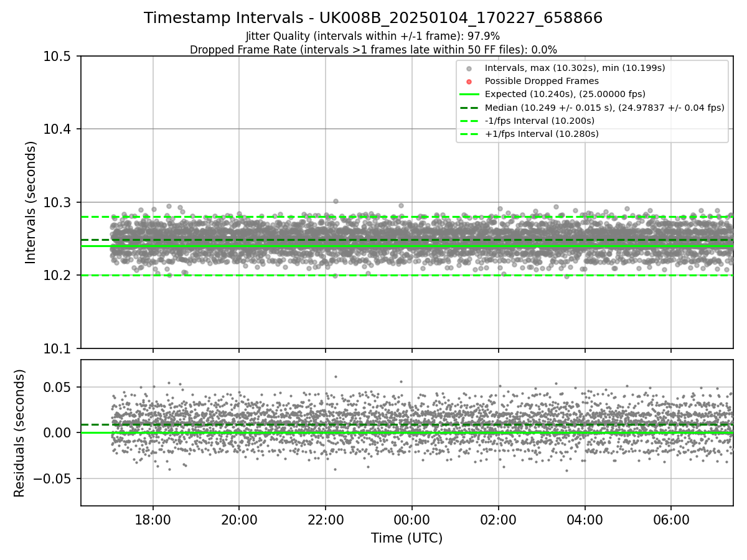Click the solid green line sample beside Expected
Image resolution: width=747 pixels, height=560 pixels.
pyautogui.click(x=469, y=94)
